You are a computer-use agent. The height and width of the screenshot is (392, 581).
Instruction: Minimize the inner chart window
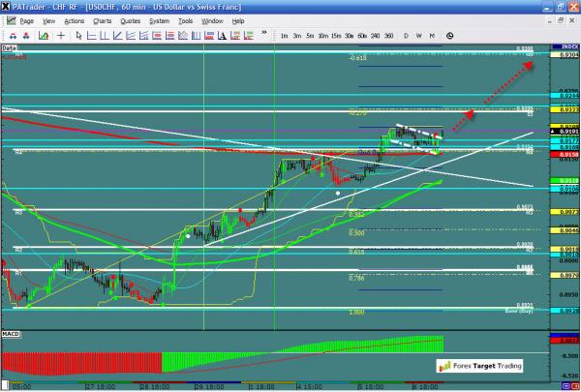coord(550,20)
